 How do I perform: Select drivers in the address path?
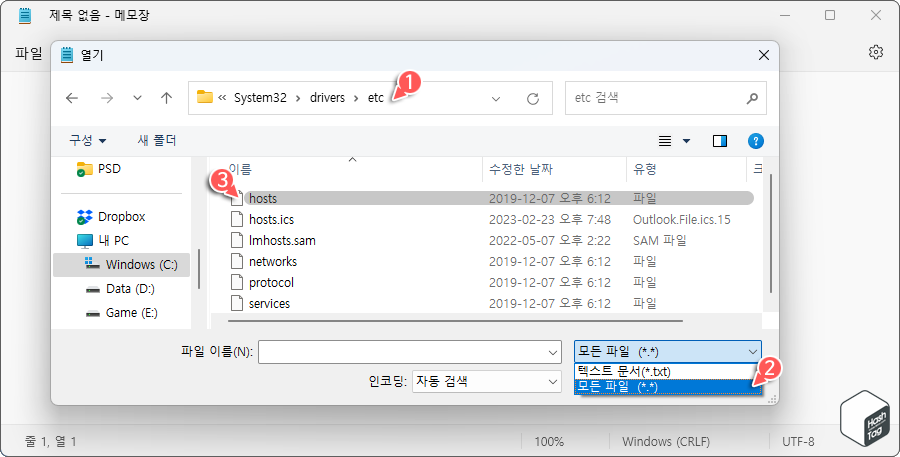coord(327,98)
